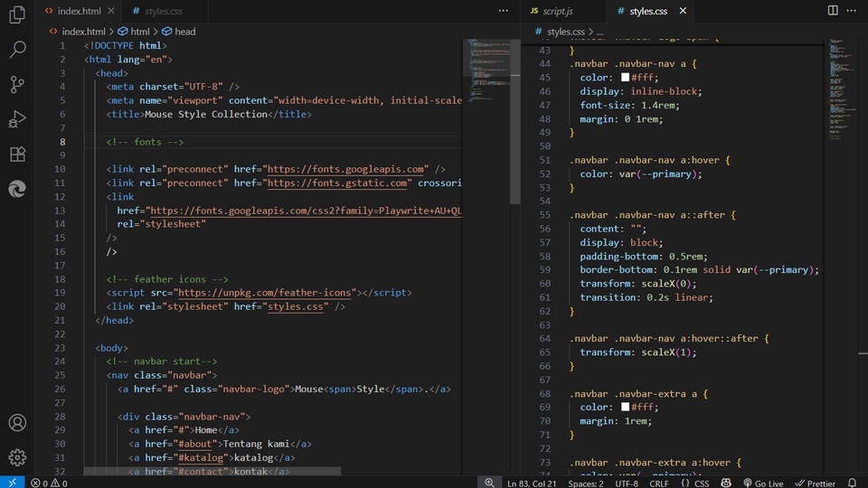Open the Source Control view
The height and width of the screenshot is (488, 868).
coord(17,85)
